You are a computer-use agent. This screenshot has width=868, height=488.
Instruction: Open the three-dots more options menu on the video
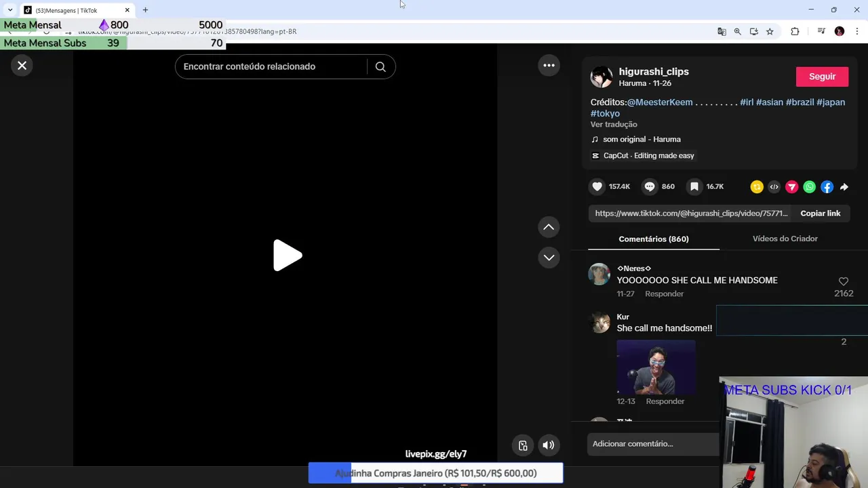click(549, 65)
